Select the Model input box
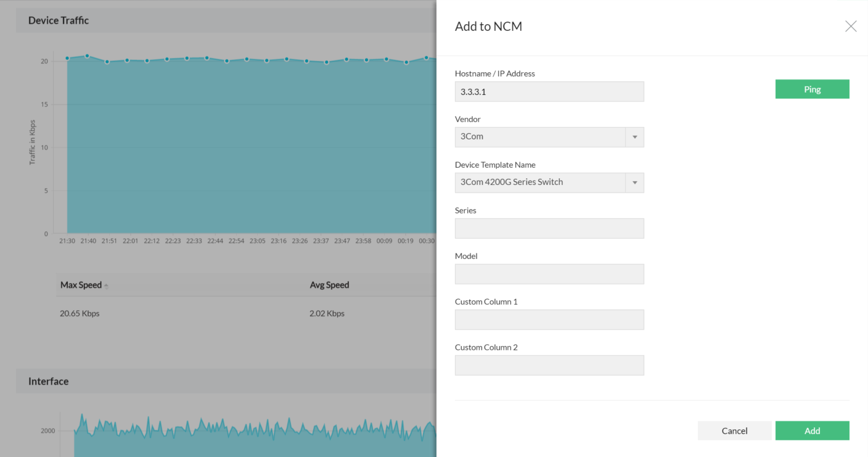The image size is (868, 457). tap(549, 274)
